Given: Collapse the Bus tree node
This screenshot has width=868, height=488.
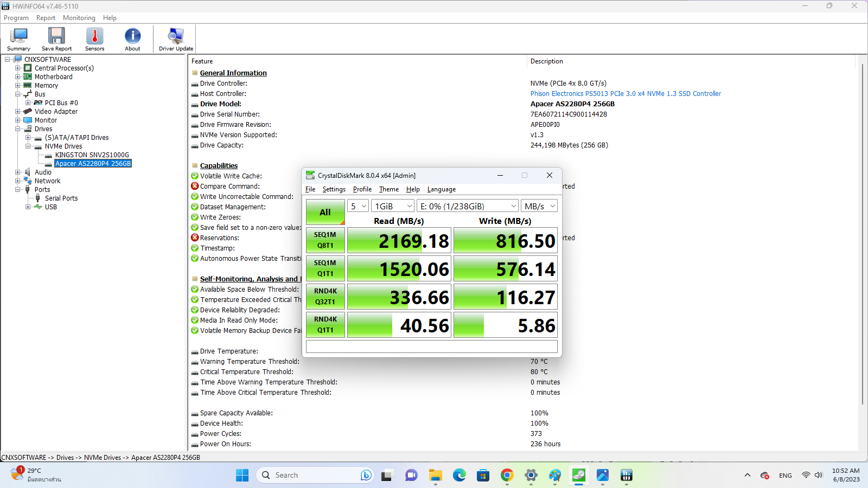Looking at the screenshot, I should click(18, 94).
